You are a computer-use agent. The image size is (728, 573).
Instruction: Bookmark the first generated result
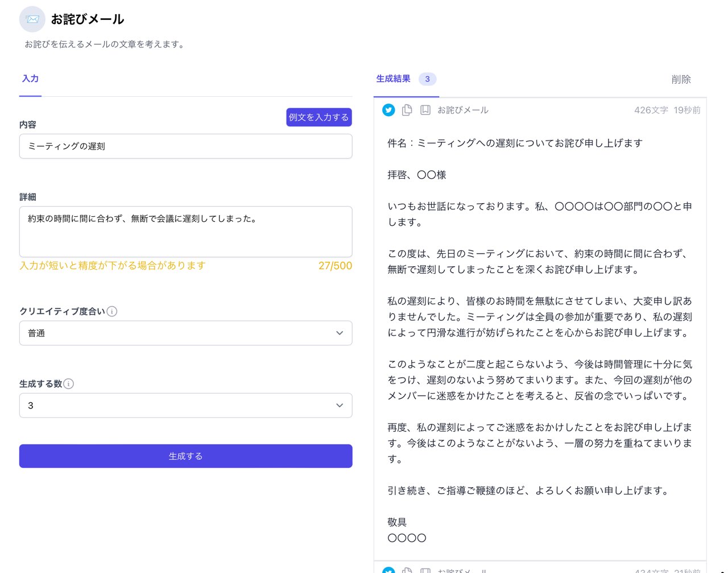pyautogui.click(x=425, y=110)
